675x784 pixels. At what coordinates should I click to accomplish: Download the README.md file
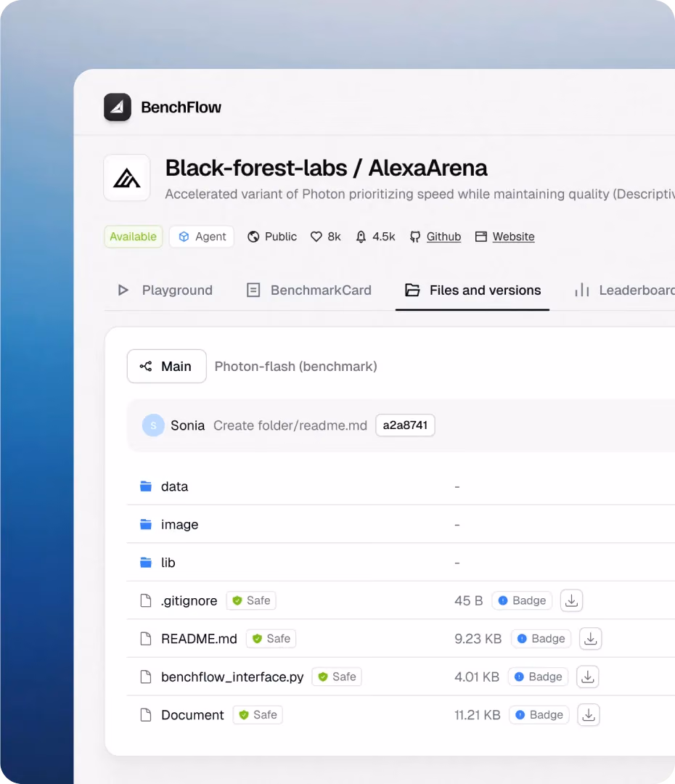[591, 639]
